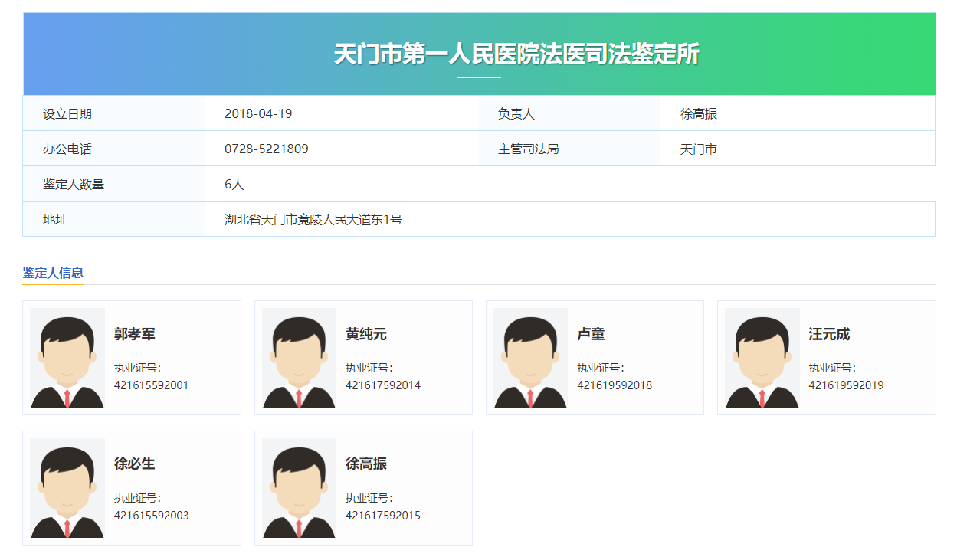Click the 鉴定人信息 section heading

(x=53, y=273)
